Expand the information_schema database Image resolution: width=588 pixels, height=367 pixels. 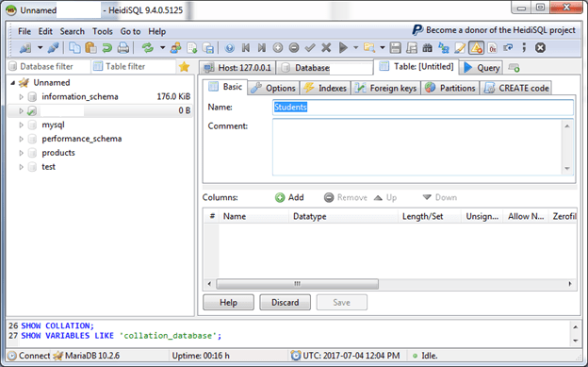[x=22, y=97]
